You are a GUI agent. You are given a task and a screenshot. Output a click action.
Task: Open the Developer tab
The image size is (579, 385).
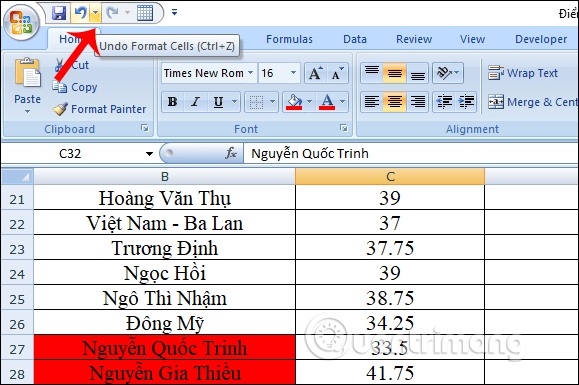541,39
